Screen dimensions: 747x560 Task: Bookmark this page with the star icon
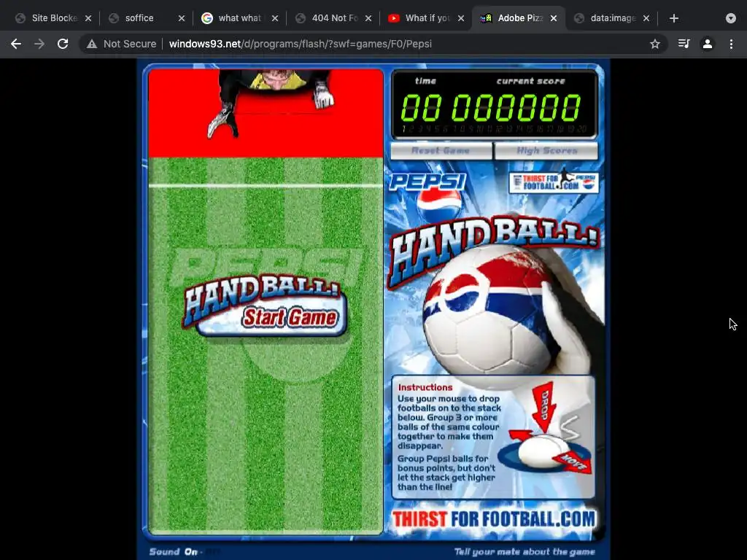point(654,44)
